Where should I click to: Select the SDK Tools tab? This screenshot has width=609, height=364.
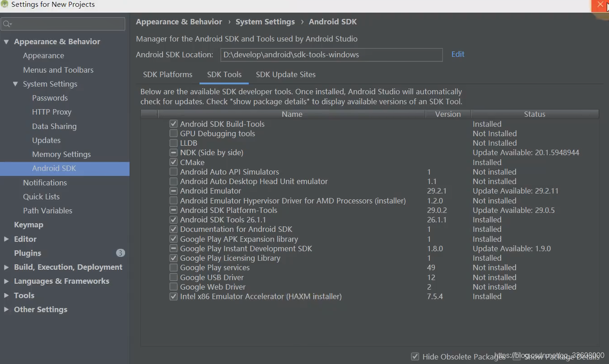point(224,75)
